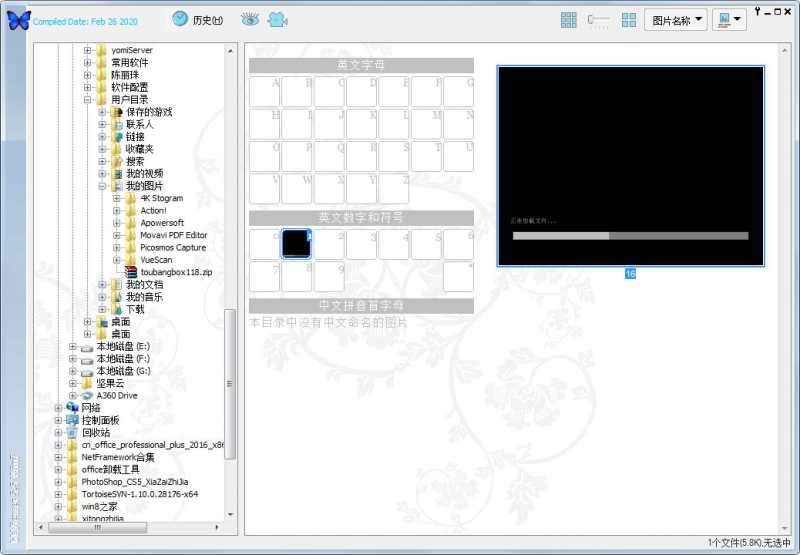
Task: Select the letter W index cell
Action: tap(297, 189)
